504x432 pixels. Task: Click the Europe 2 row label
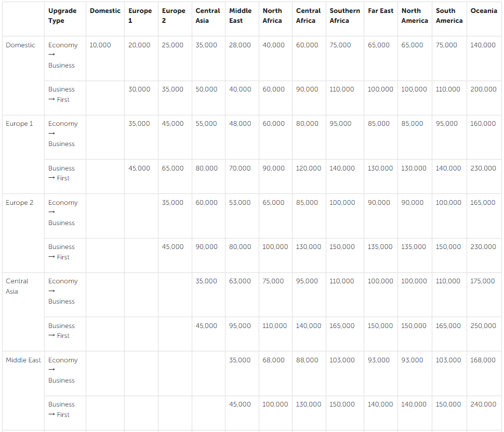coord(20,203)
